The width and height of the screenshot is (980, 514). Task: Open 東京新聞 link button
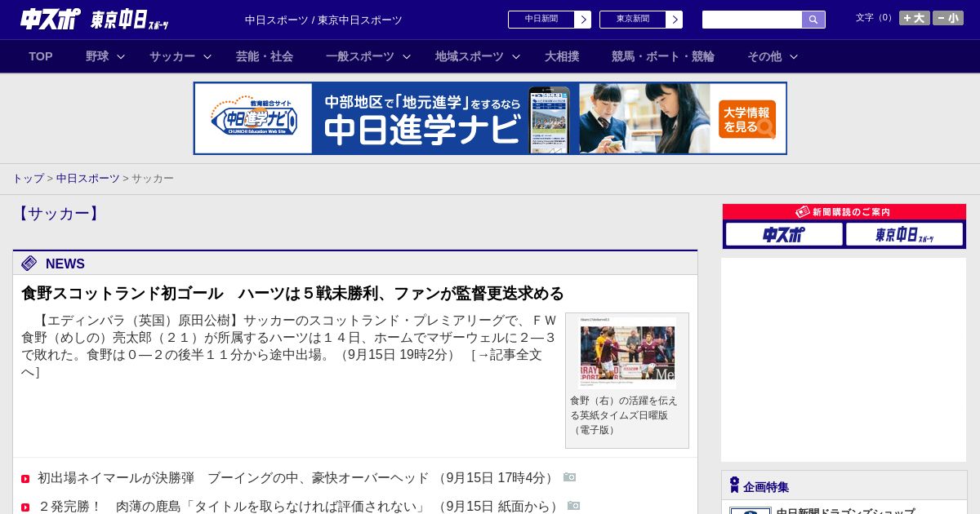tap(633, 20)
